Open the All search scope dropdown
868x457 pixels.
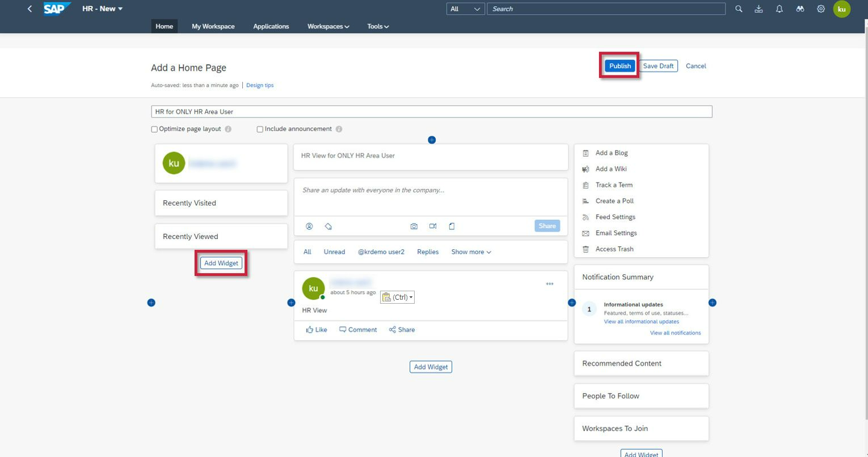(x=466, y=9)
